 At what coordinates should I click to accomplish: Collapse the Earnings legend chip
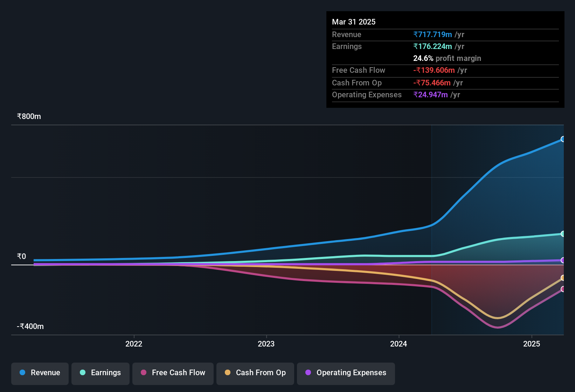(x=100, y=373)
